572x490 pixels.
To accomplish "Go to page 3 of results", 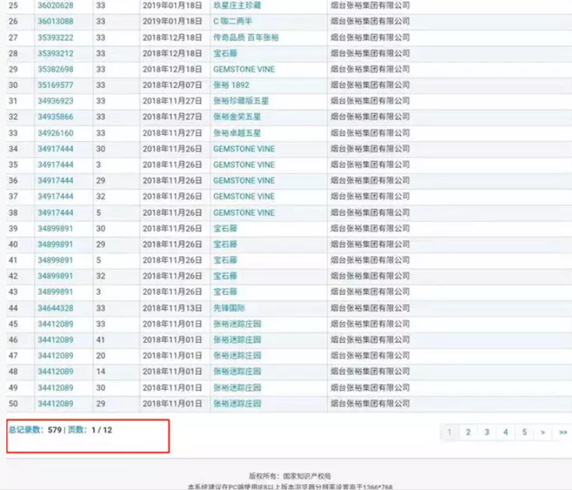I will pyautogui.click(x=487, y=432).
